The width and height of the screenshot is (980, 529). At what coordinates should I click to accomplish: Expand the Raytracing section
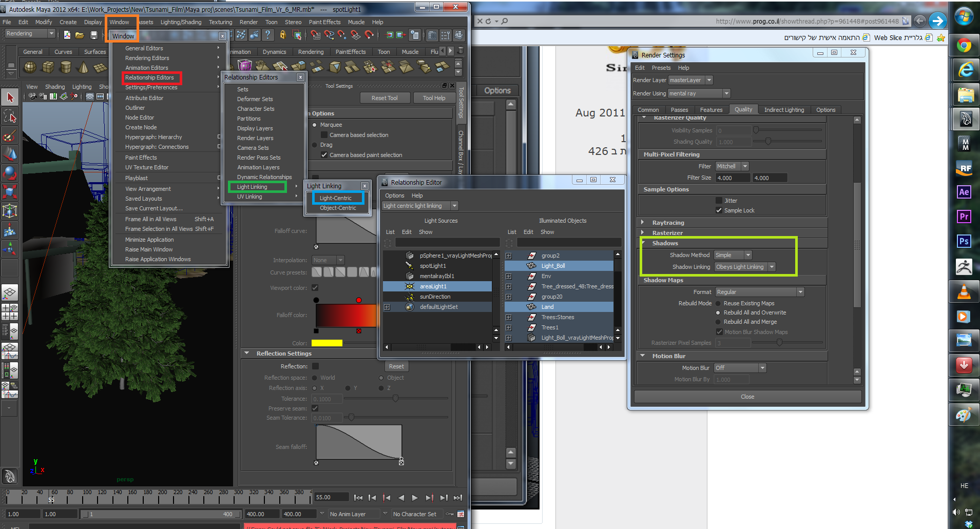[x=643, y=223]
